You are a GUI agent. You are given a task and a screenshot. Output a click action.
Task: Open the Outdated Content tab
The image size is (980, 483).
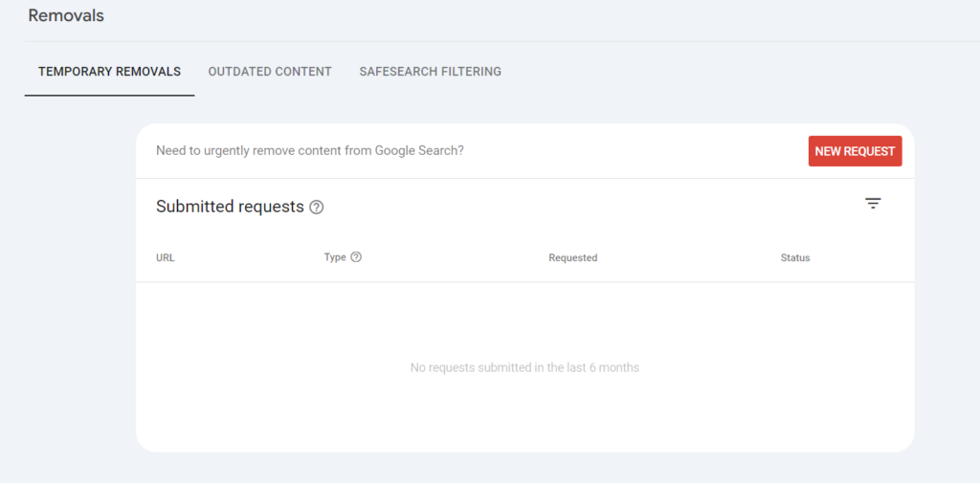click(x=270, y=72)
